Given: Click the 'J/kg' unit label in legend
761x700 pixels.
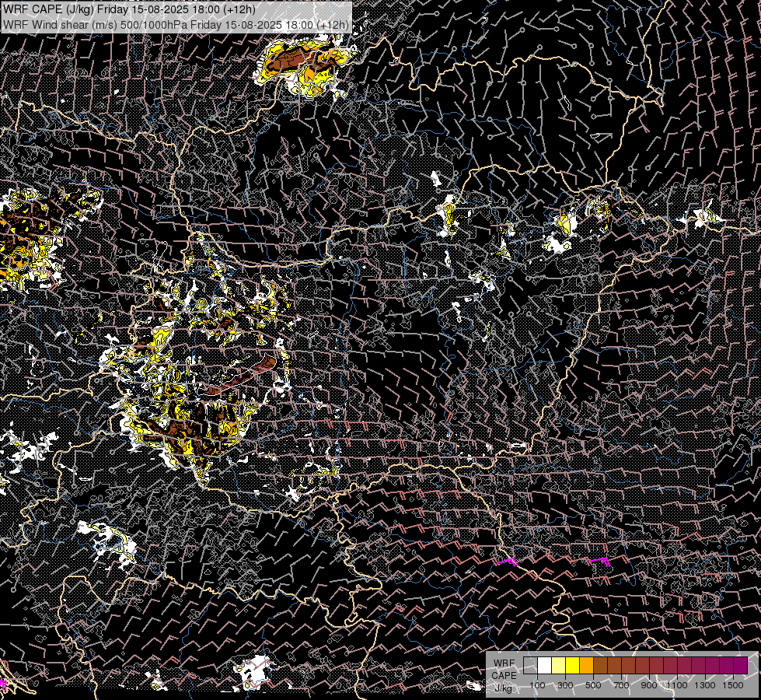Looking at the screenshot, I should 504,688.
